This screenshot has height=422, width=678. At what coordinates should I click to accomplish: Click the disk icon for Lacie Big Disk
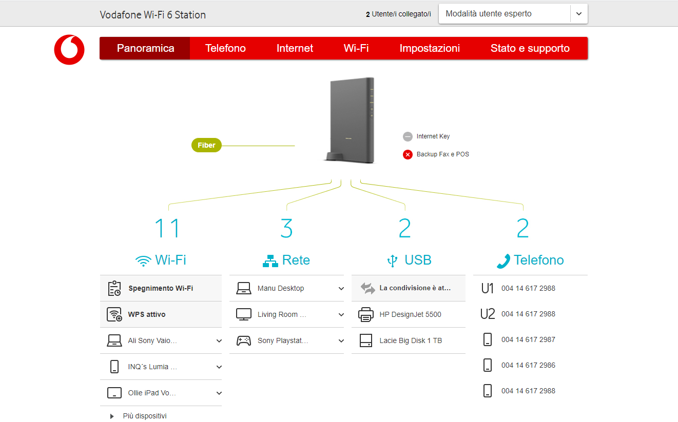point(366,341)
